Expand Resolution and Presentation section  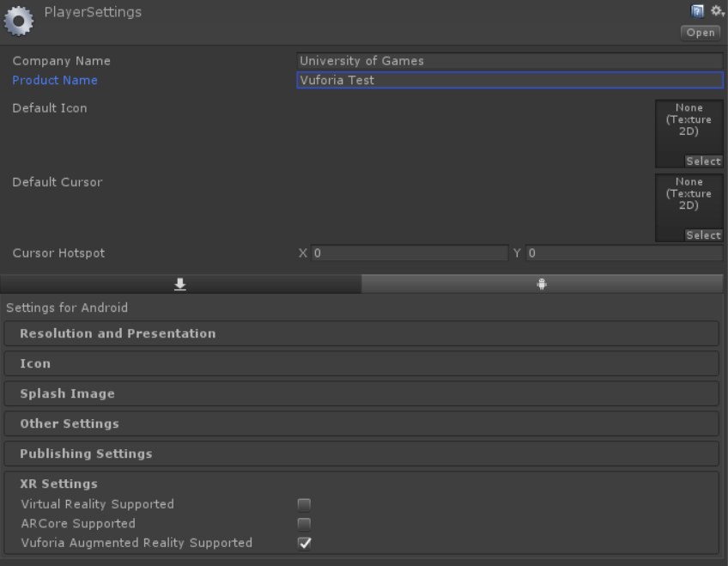[x=361, y=333]
